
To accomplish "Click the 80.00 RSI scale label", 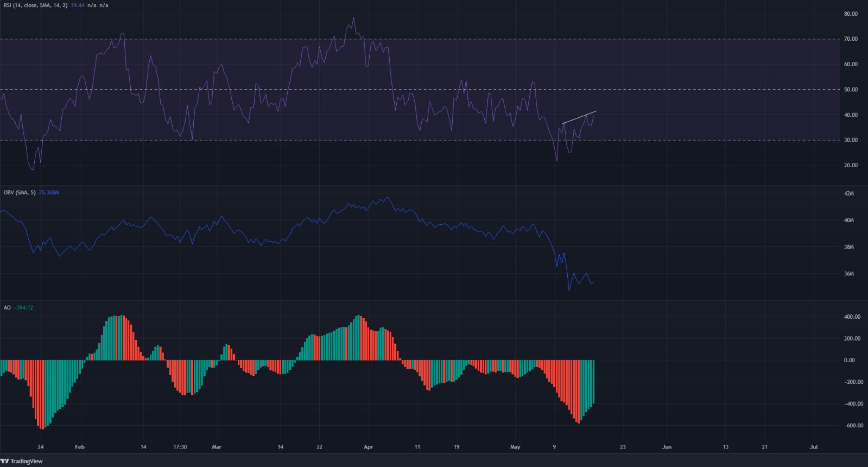I will click(851, 14).
